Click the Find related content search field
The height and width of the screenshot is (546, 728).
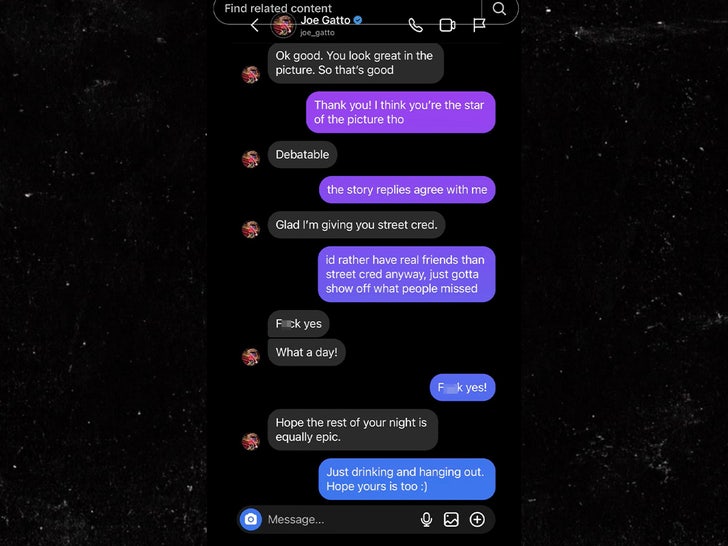point(348,8)
